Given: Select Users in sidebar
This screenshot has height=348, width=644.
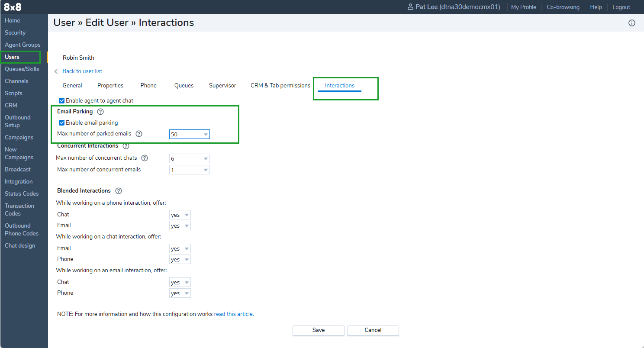Looking at the screenshot, I should click(12, 57).
